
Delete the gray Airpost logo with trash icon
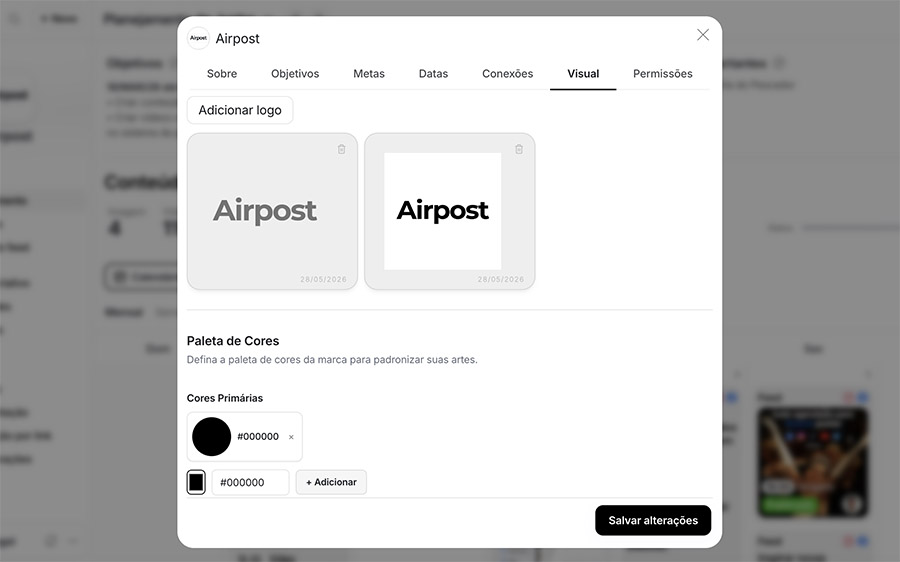click(342, 149)
